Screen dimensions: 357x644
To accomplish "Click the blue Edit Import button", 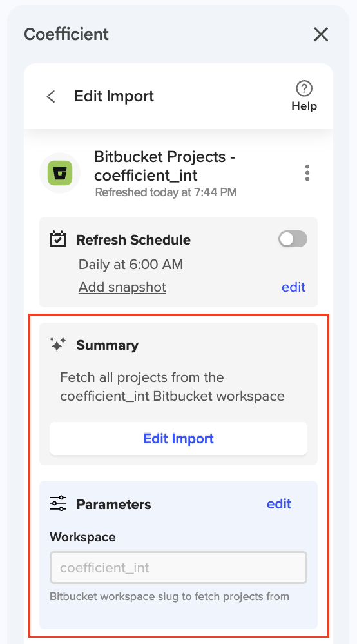I will (x=179, y=439).
